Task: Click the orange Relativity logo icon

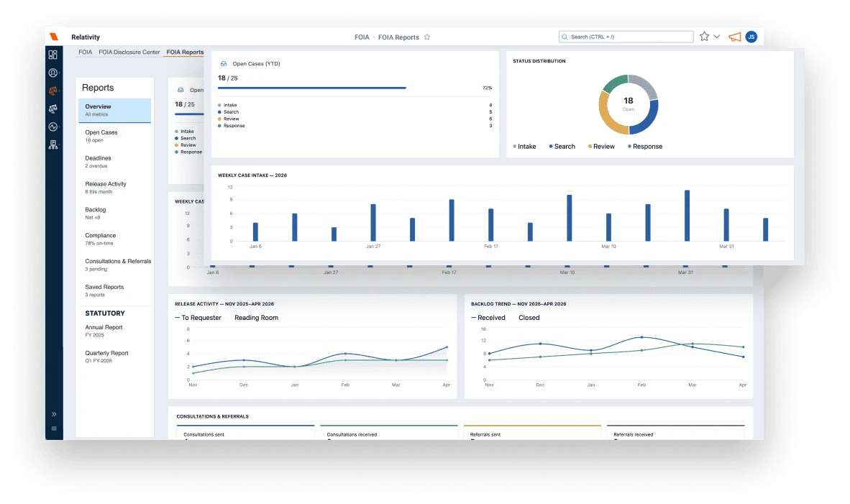Action: click(x=54, y=37)
